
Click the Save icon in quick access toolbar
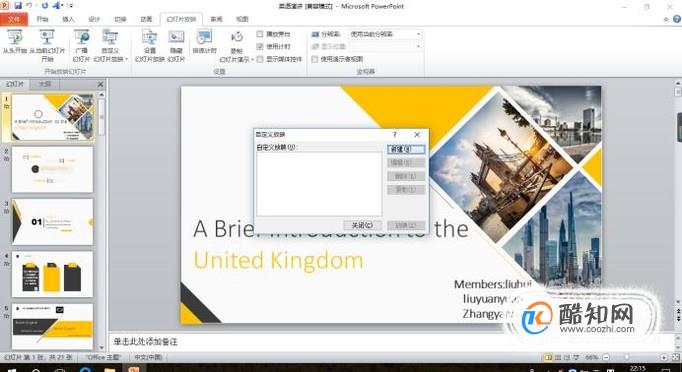tap(18, 6)
